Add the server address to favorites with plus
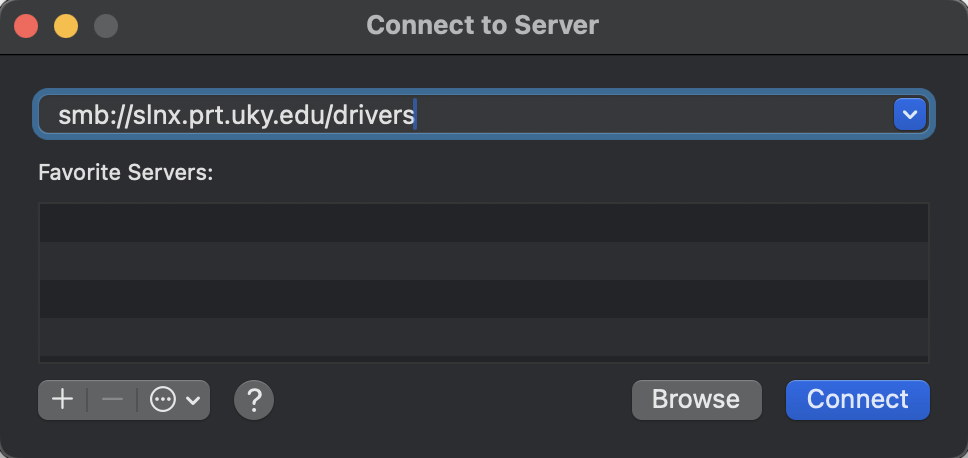This screenshot has height=458, width=968. click(62, 400)
